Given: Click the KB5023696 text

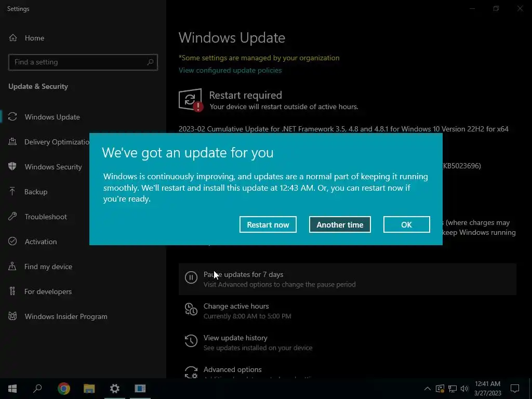Looking at the screenshot, I should point(461,166).
